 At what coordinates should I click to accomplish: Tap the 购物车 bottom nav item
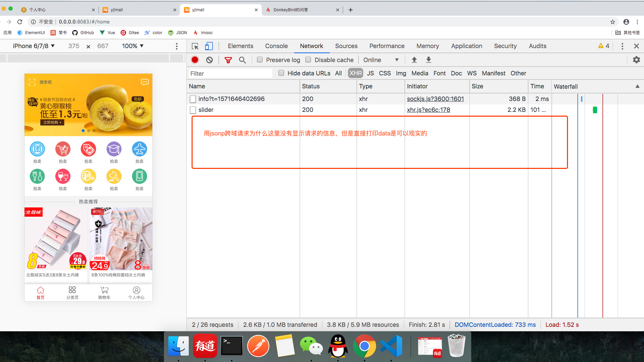click(x=104, y=293)
